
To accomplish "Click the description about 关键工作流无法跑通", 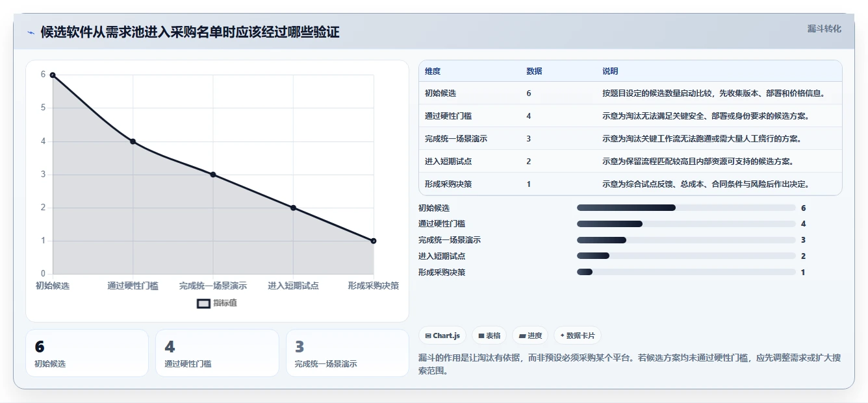I will (702, 139).
